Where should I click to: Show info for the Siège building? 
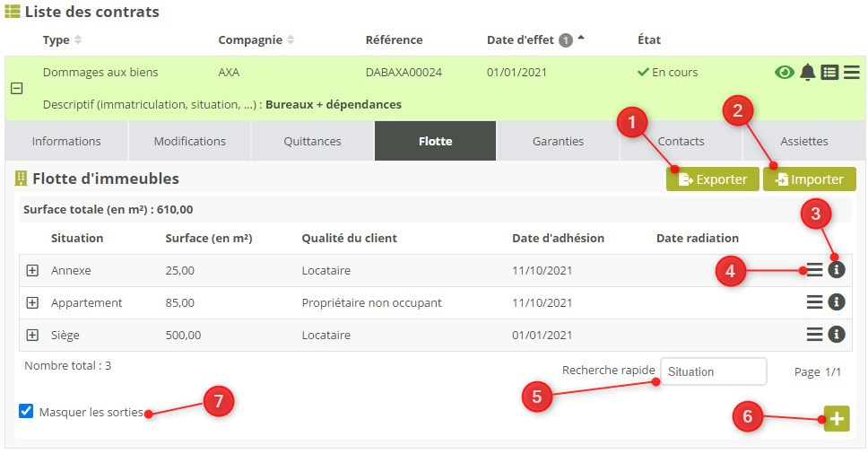point(837,335)
